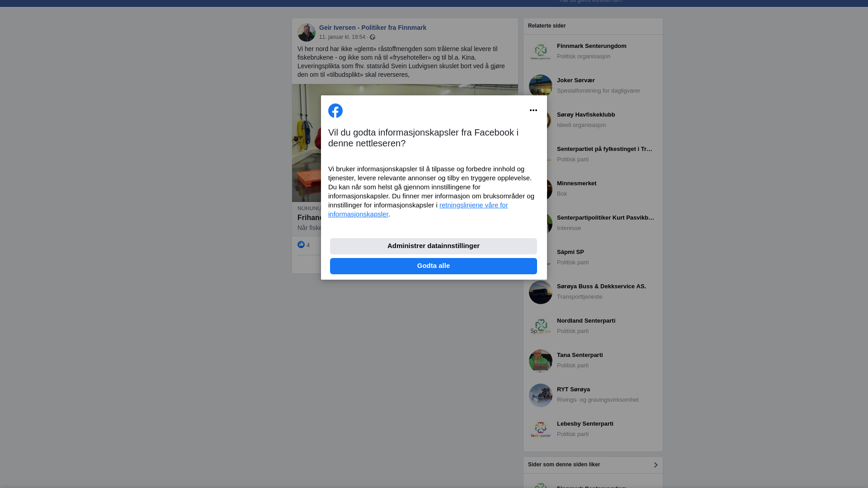This screenshot has width=868, height=488.
Task: Click Nordland Senterparti clover logo
Action: point(541,326)
